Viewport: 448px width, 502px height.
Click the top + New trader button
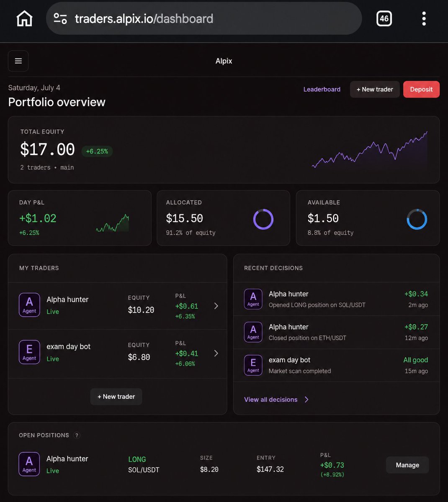pos(375,89)
